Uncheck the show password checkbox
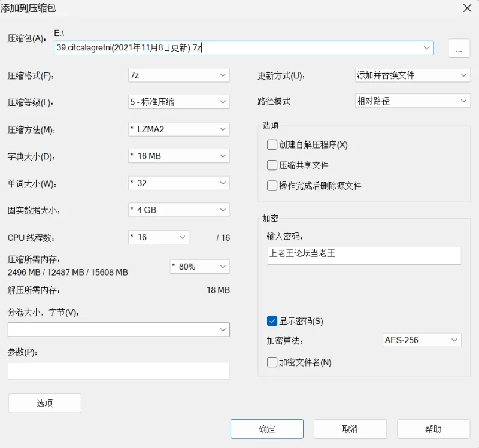Image resolution: width=479 pixels, height=448 pixels. 272,321
